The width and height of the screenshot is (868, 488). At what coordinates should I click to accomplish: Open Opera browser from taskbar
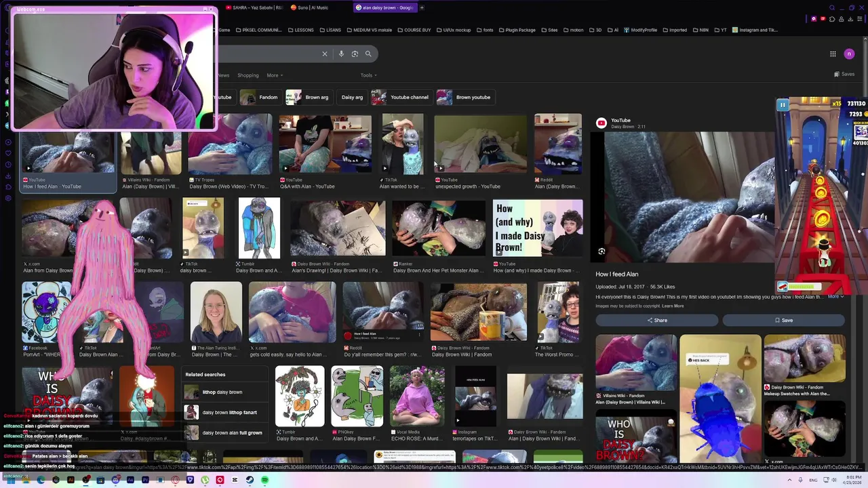pos(175,480)
